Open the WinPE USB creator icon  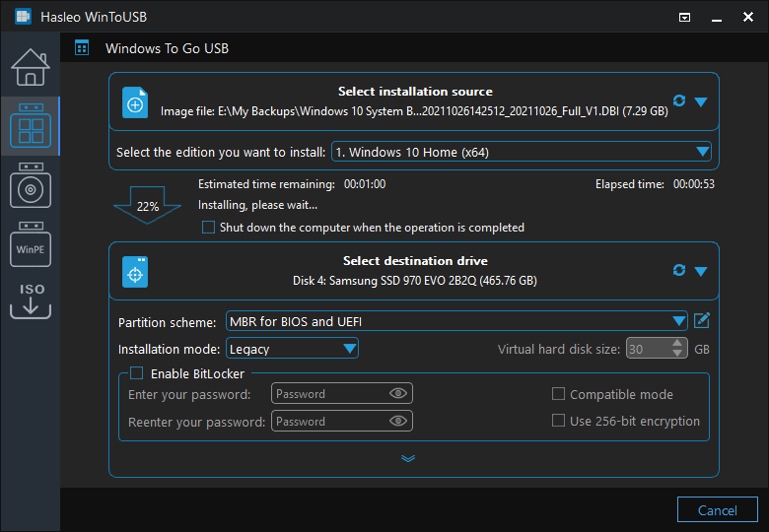(x=31, y=244)
